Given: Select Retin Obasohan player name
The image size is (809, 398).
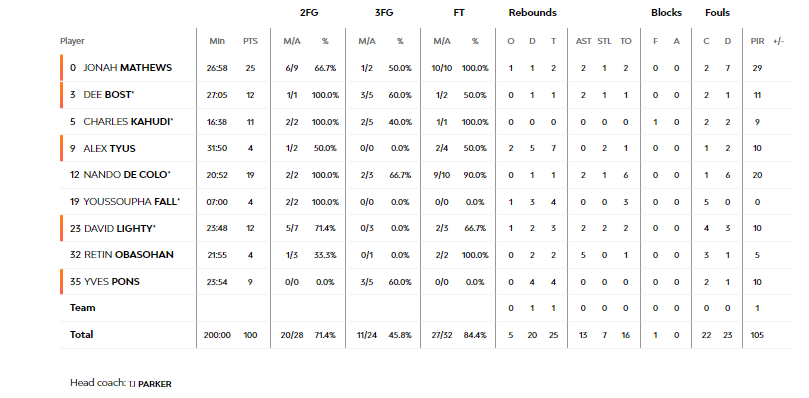Looking at the screenshot, I should pos(128,254).
